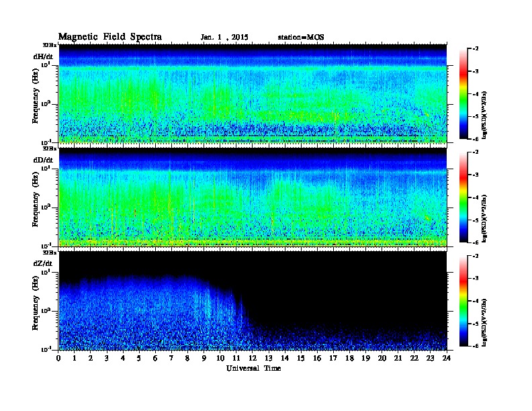Click hour tick label 1 on time axis
Image resolution: width=532 pixels, height=411 pixels.
tap(75, 359)
